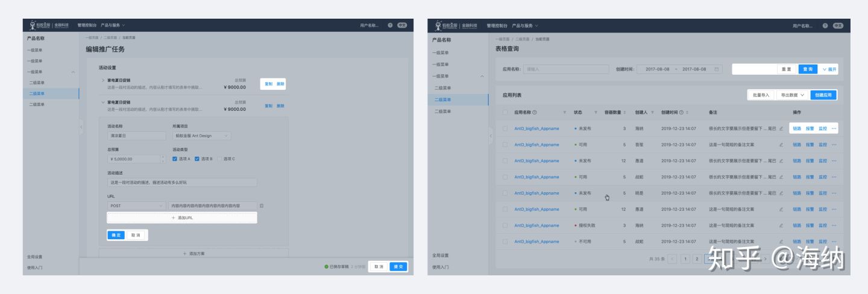Open filter icon on 应用名称 column
Viewport: 868px width, 294px height.
[565, 113]
